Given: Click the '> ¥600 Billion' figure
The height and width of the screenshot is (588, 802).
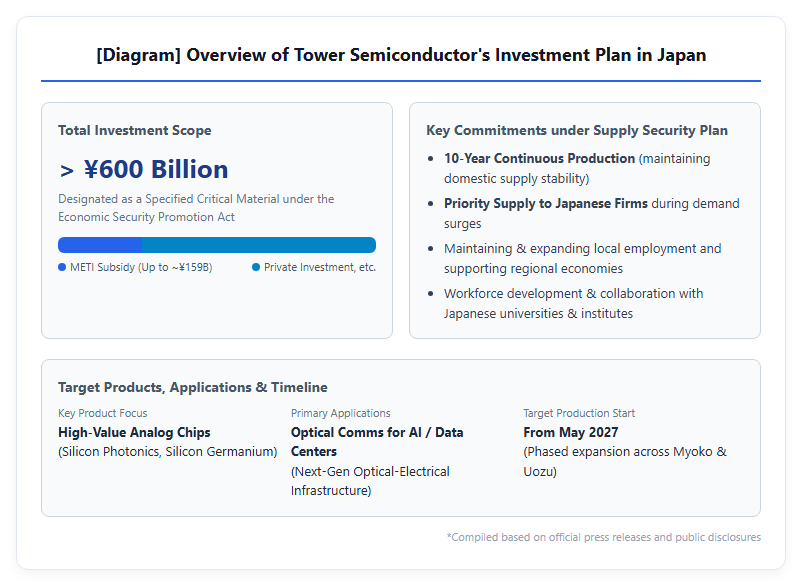Looking at the screenshot, I should coord(144,169).
